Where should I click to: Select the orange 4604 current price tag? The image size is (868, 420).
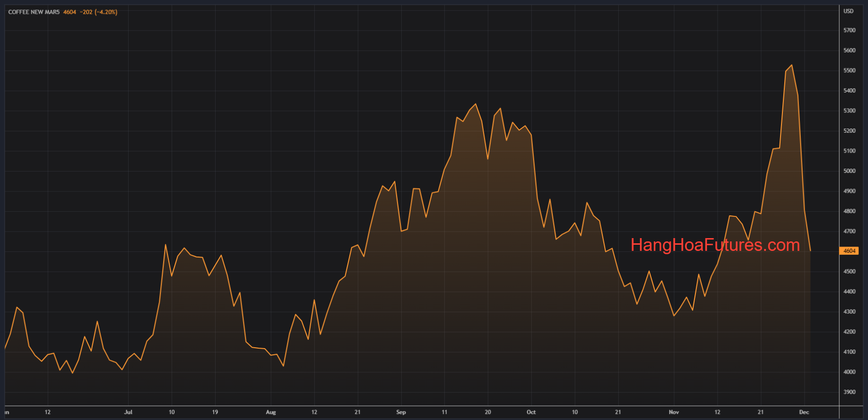pyautogui.click(x=849, y=251)
